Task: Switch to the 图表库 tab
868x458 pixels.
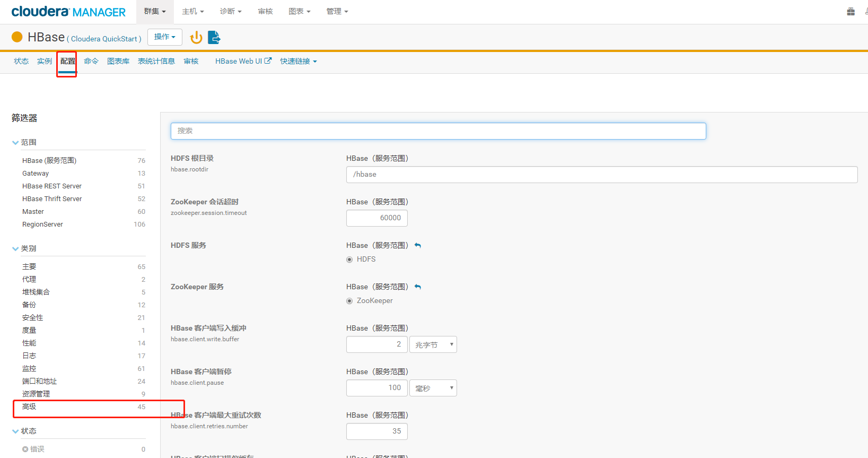Action: (x=118, y=62)
